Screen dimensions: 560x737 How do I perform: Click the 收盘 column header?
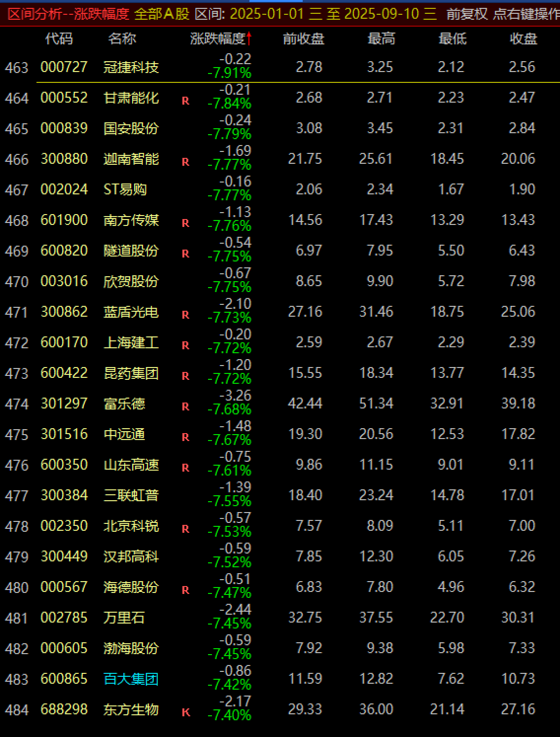tap(523, 38)
